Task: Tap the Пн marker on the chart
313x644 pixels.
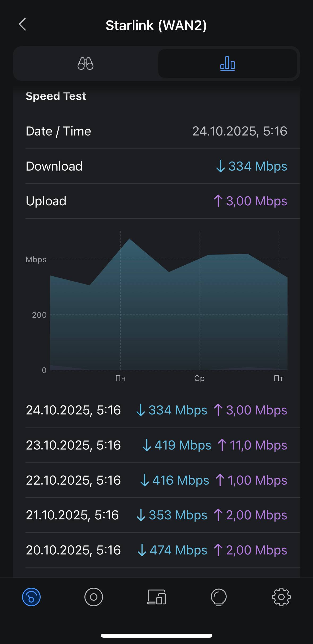Action: [x=121, y=378]
